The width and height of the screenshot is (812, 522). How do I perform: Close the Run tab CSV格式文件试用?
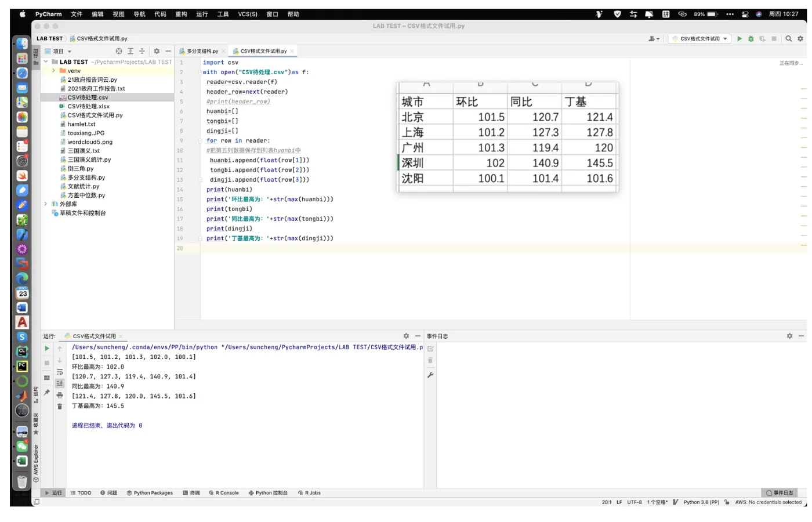(x=121, y=336)
